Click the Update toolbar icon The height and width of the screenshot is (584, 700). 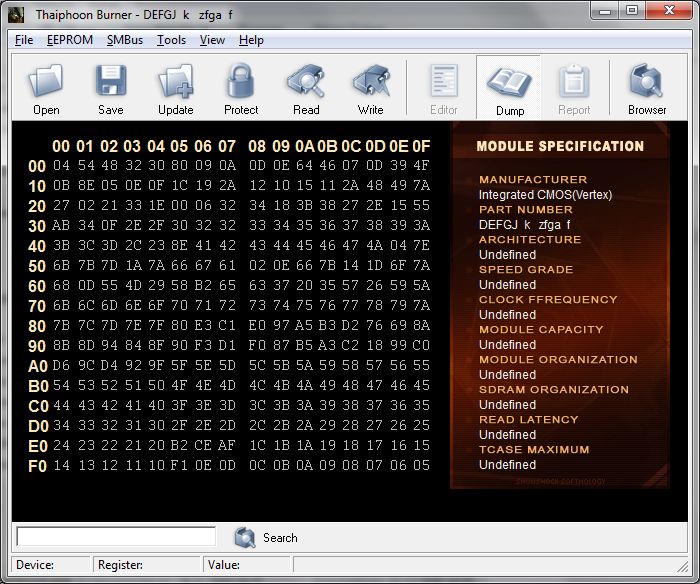click(x=175, y=81)
